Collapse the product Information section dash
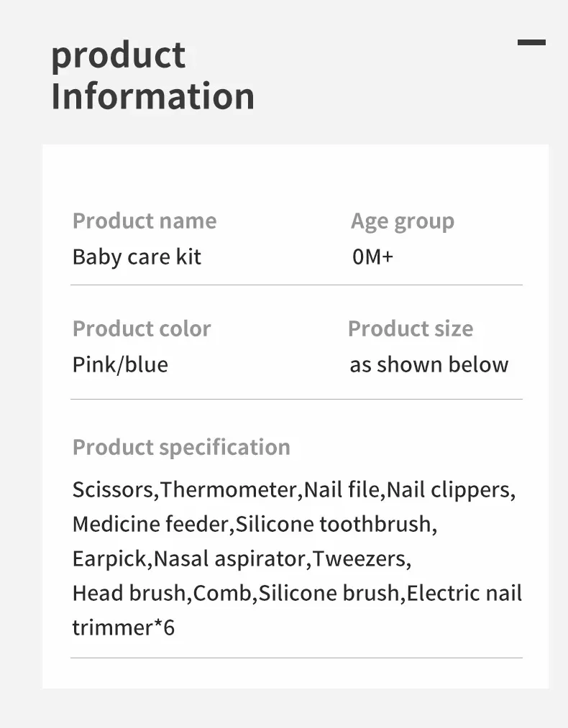568x728 pixels. (531, 43)
